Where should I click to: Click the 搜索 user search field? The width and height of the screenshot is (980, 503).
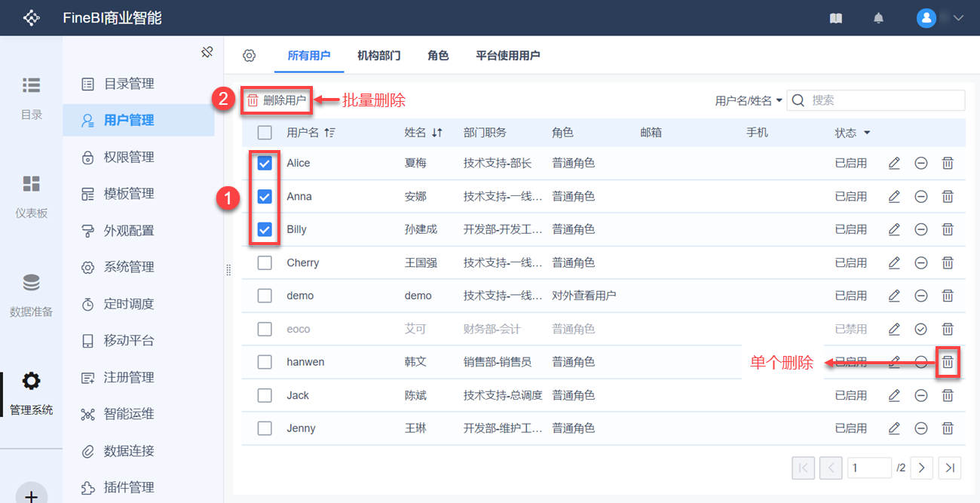pos(876,100)
